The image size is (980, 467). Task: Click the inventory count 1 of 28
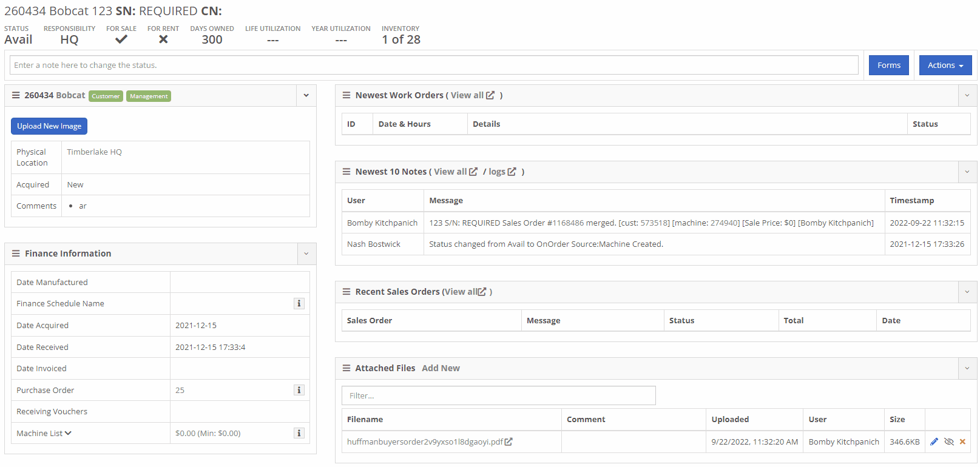pos(401,39)
